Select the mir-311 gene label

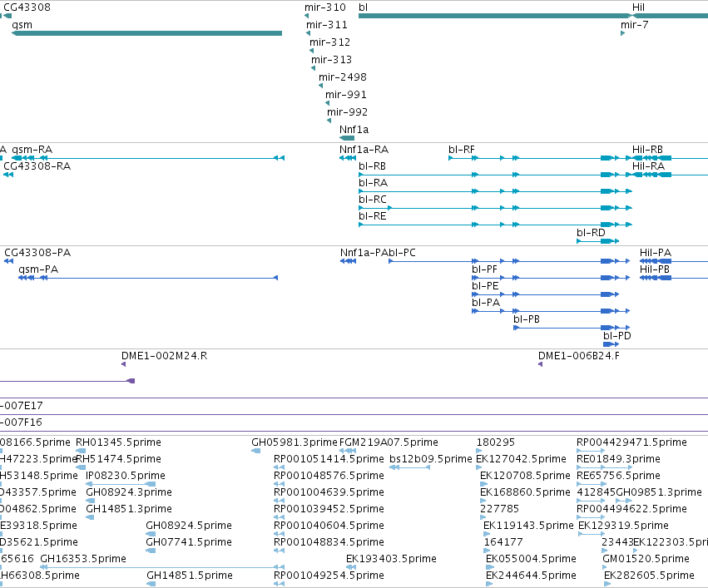point(327,25)
